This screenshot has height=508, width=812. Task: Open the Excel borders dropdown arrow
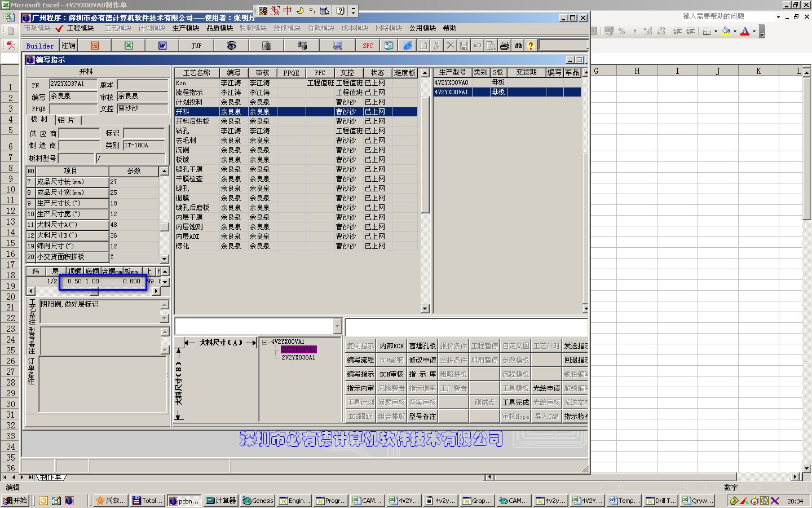point(716,31)
